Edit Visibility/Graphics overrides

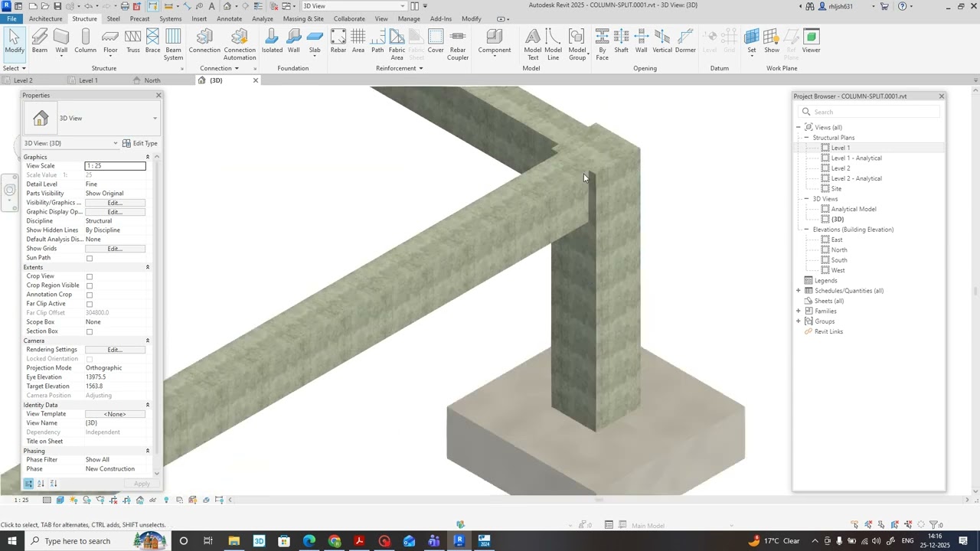(115, 203)
